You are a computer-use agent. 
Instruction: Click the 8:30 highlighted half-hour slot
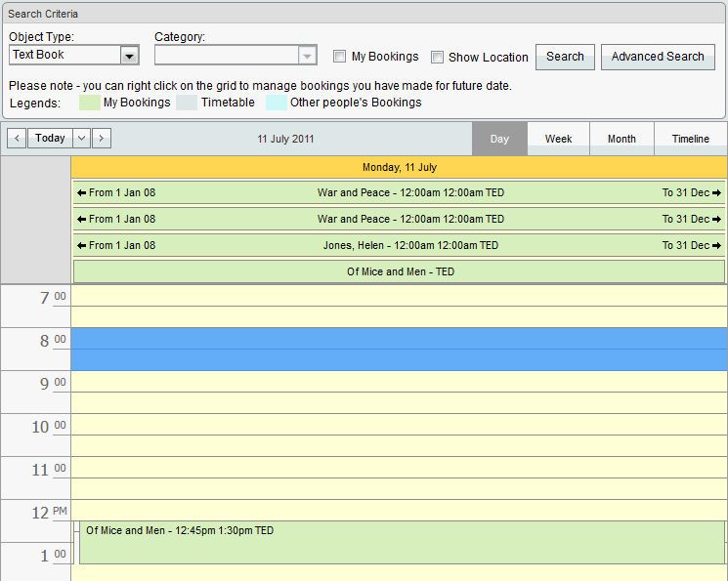(400, 360)
